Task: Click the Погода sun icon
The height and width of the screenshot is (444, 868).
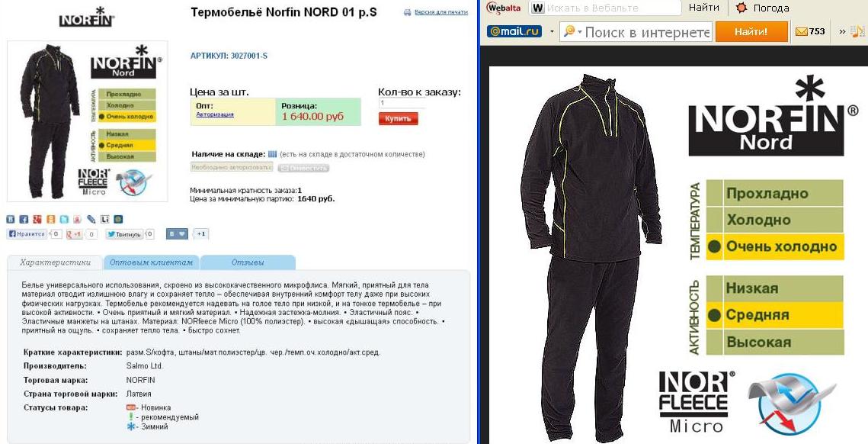Action: 741,8
